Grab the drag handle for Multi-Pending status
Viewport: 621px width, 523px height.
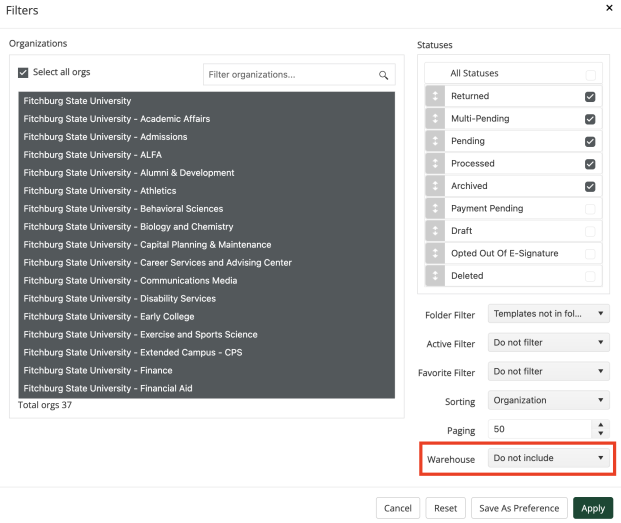(435, 119)
